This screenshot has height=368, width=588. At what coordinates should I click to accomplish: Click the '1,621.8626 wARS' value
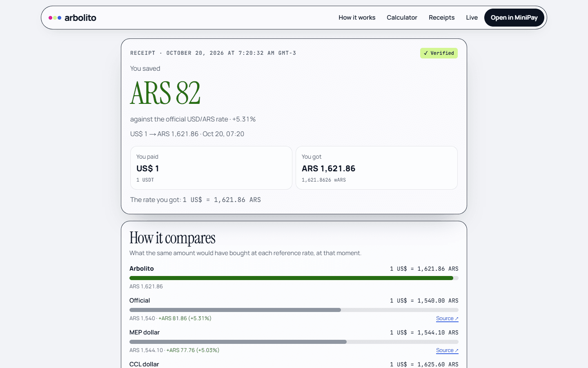(324, 180)
